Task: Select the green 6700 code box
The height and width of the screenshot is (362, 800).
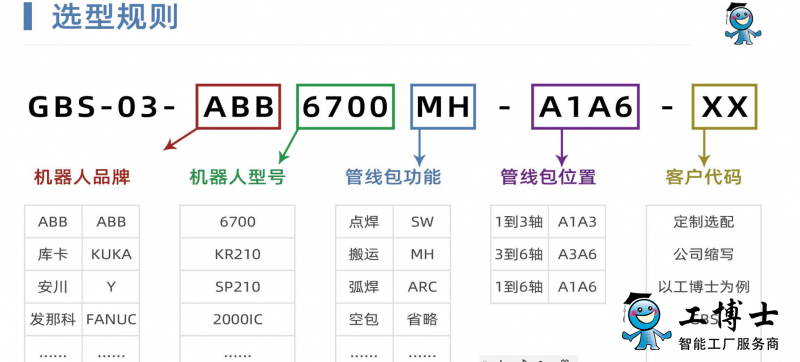Action: click(345, 107)
